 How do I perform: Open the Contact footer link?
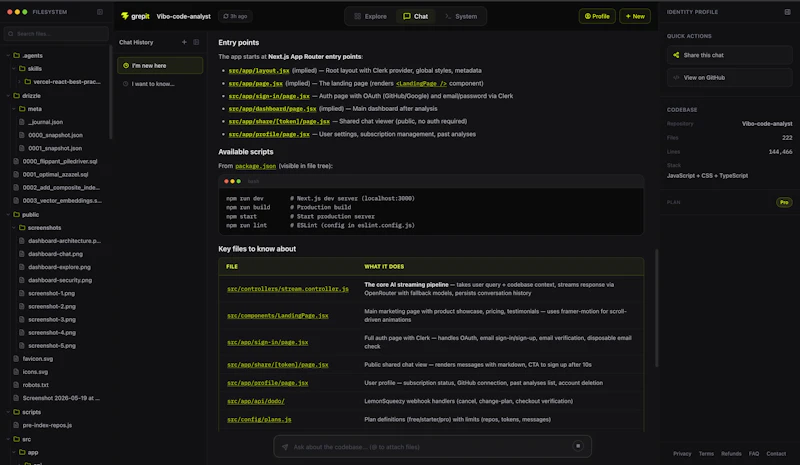[x=776, y=453]
